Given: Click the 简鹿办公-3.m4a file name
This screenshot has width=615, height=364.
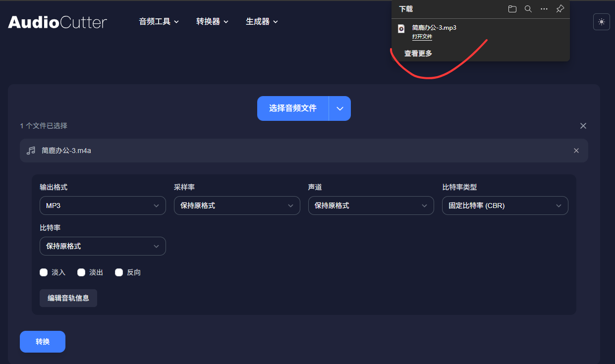Looking at the screenshot, I should [x=66, y=151].
